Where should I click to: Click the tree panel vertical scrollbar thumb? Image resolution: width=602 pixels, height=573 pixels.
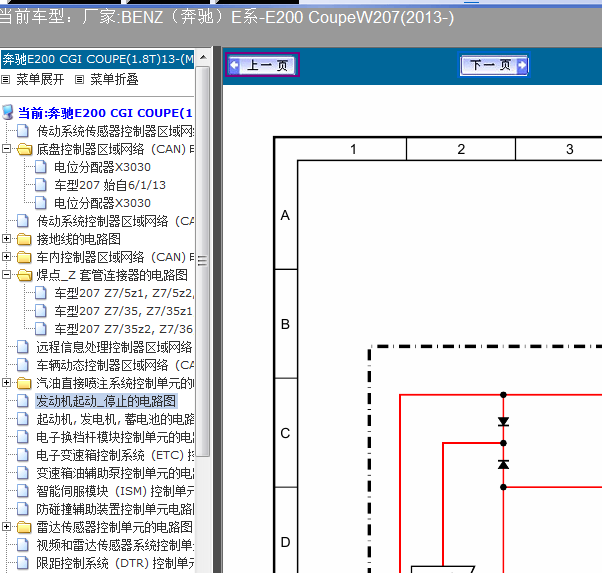pyautogui.click(x=203, y=261)
